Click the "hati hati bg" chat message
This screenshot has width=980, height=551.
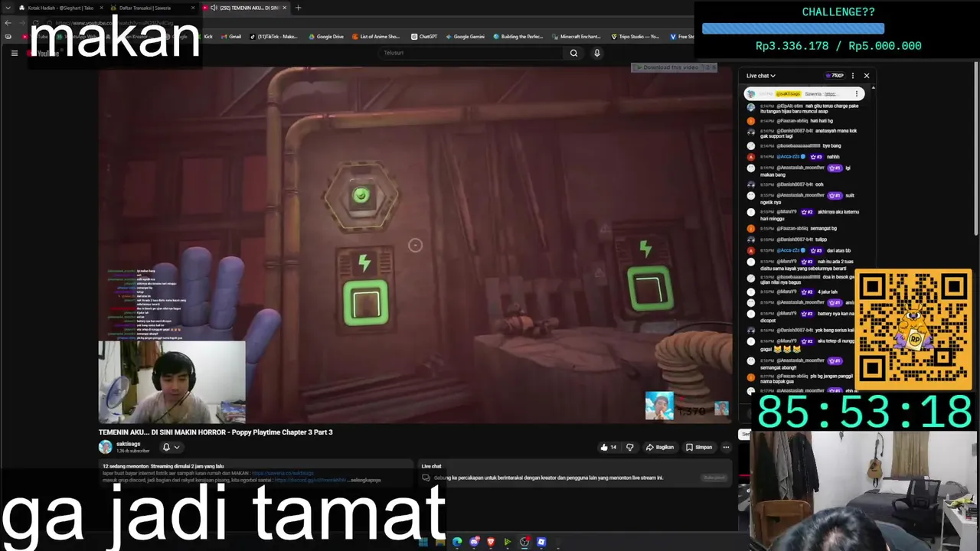804,121
